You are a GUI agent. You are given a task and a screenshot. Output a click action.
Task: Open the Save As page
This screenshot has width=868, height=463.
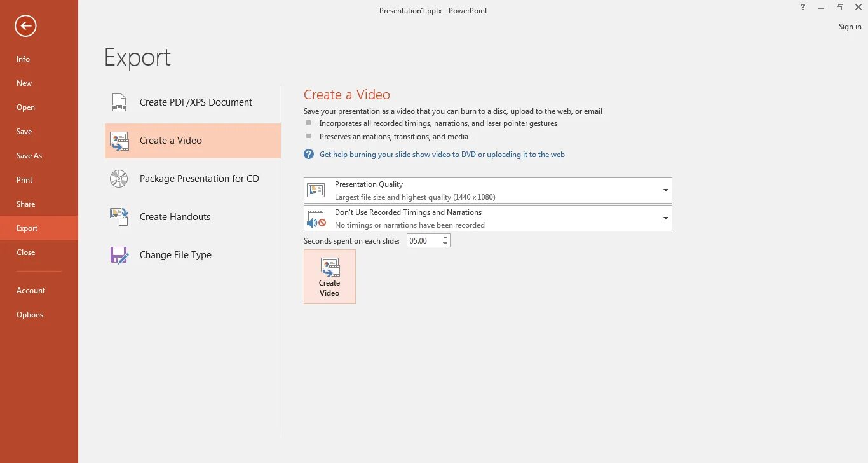pos(39,156)
